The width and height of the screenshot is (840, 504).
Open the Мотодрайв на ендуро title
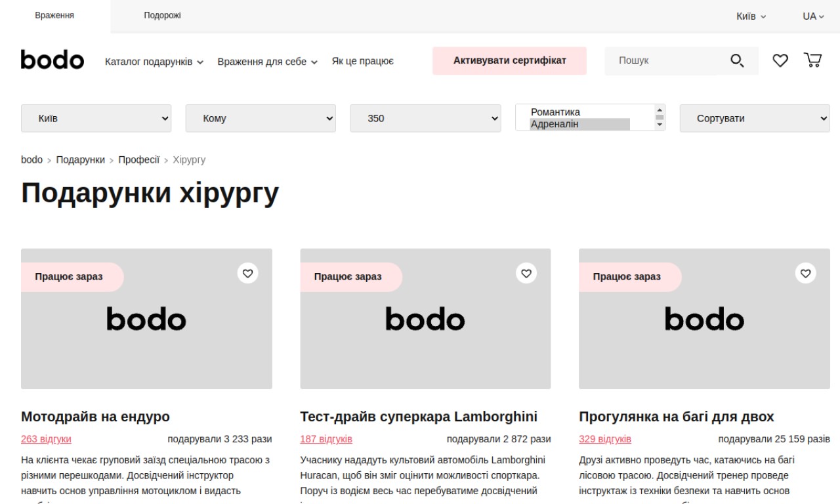coord(95,417)
